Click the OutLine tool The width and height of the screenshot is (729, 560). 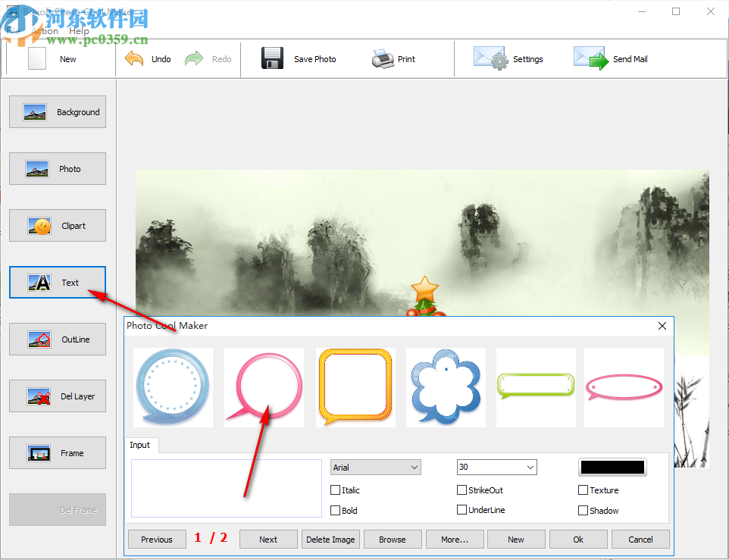[57, 339]
